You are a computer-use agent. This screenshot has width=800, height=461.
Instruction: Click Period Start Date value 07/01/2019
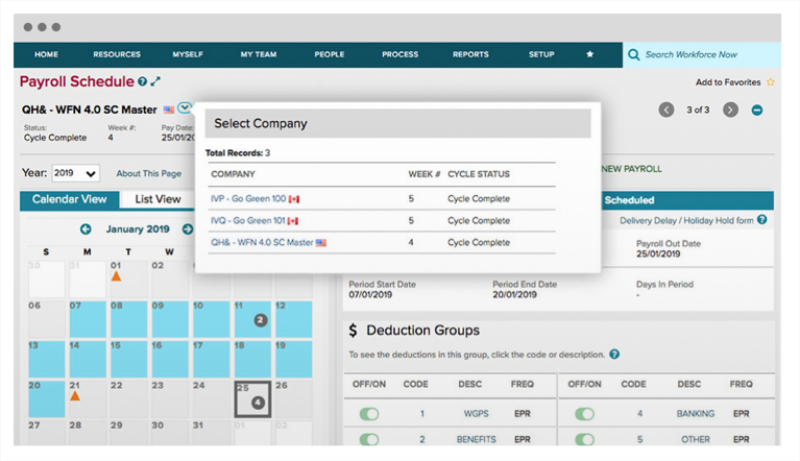tap(370, 294)
